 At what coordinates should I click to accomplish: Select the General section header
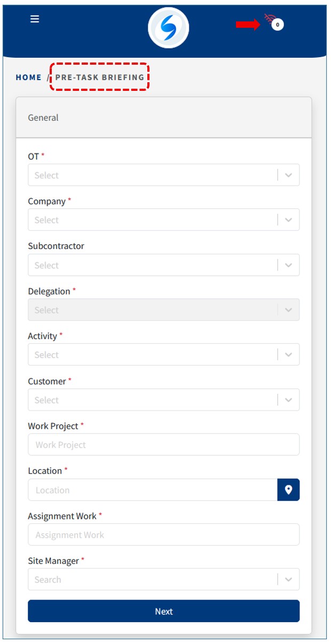[163, 118]
